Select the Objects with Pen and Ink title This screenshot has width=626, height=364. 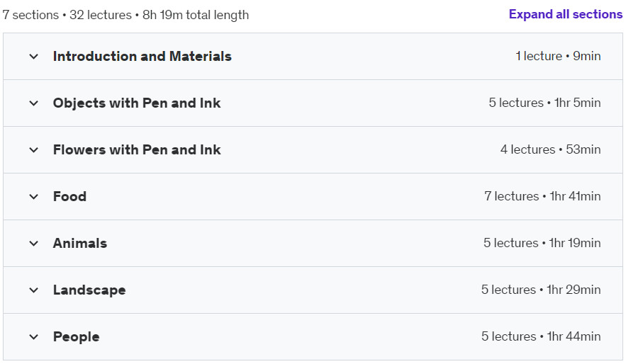[137, 103]
